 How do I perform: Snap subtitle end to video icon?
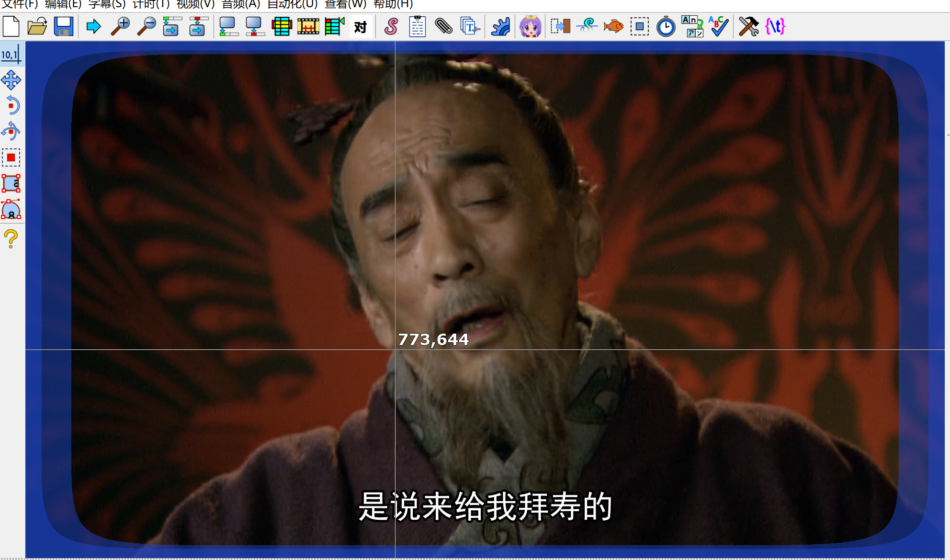[x=255, y=26]
